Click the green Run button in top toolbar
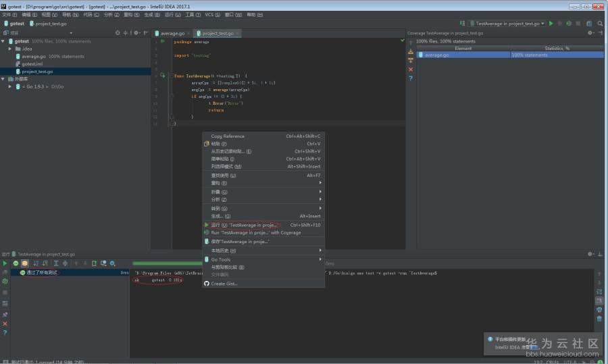 coord(551,24)
